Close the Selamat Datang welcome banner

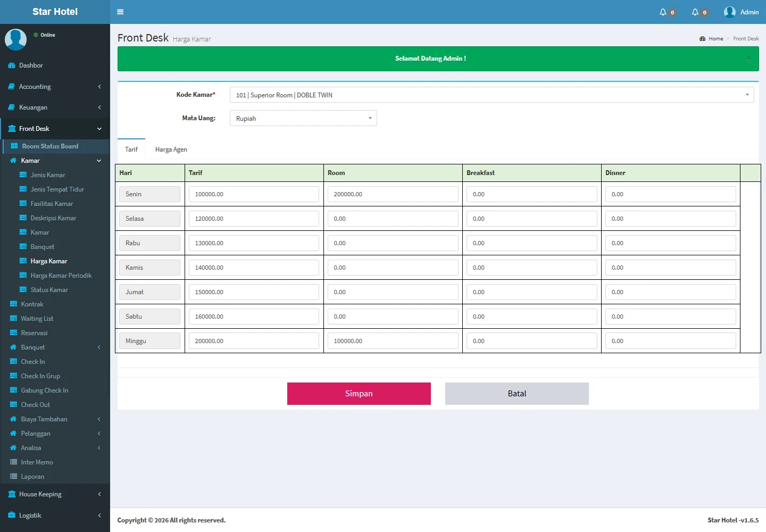pyautogui.click(x=748, y=59)
